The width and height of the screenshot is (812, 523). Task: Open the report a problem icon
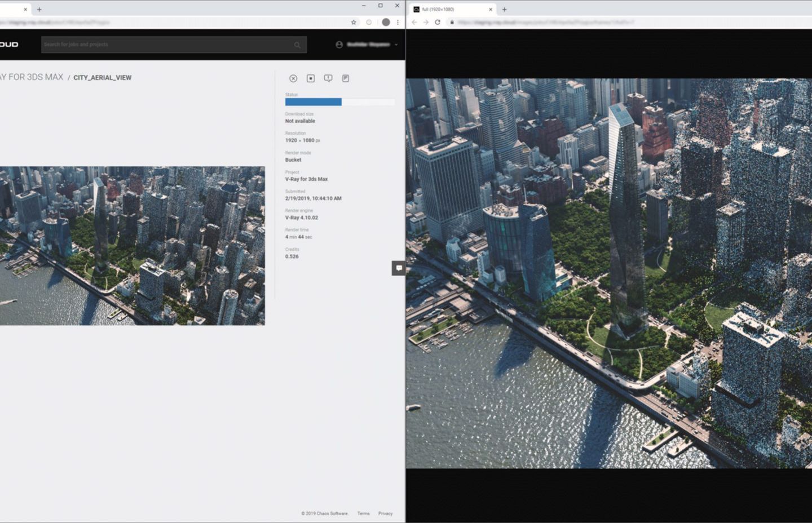point(328,78)
